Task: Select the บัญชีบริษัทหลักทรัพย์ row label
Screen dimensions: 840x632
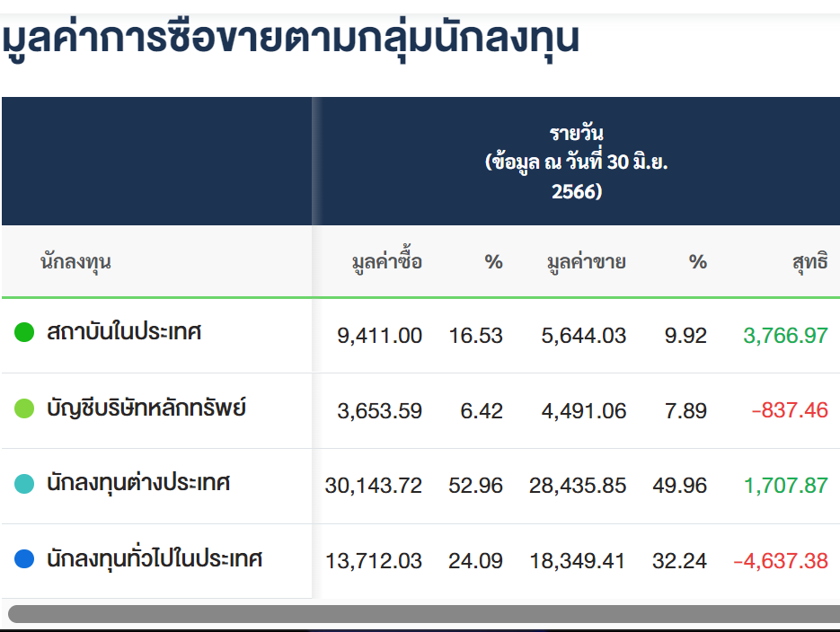Action: [x=146, y=408]
